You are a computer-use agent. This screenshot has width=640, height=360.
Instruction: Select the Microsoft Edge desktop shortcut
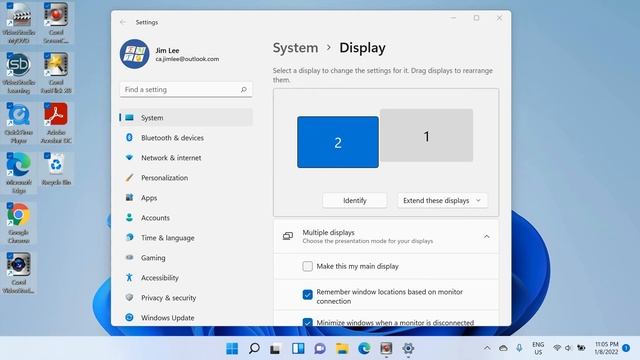(18, 173)
